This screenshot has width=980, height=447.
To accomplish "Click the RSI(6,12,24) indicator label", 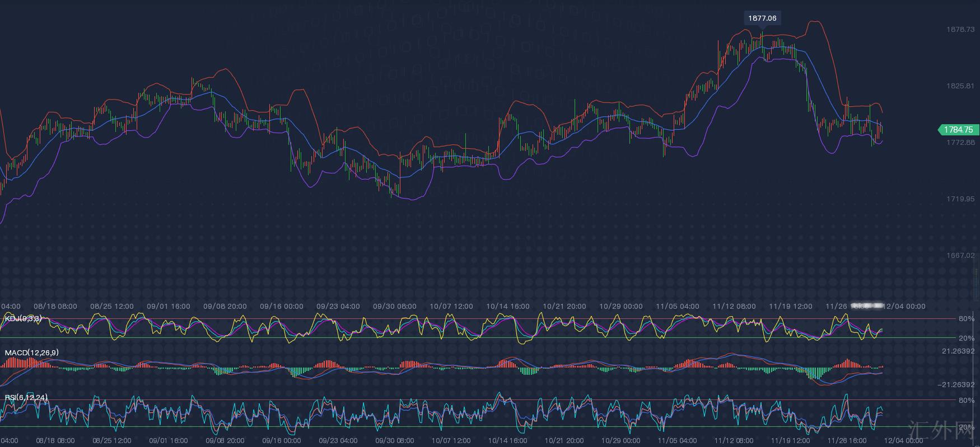I will click(26, 397).
